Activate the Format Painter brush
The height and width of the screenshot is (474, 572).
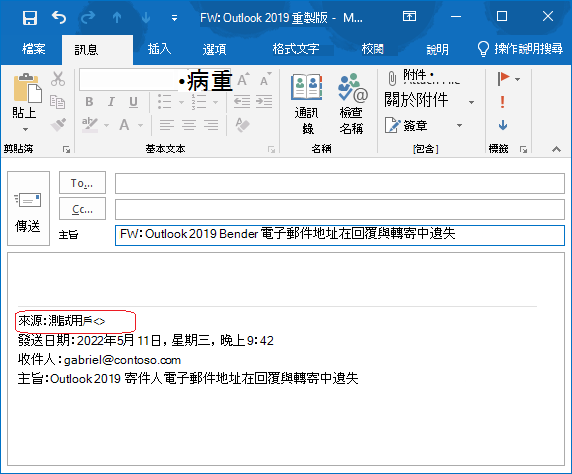[x=58, y=125]
